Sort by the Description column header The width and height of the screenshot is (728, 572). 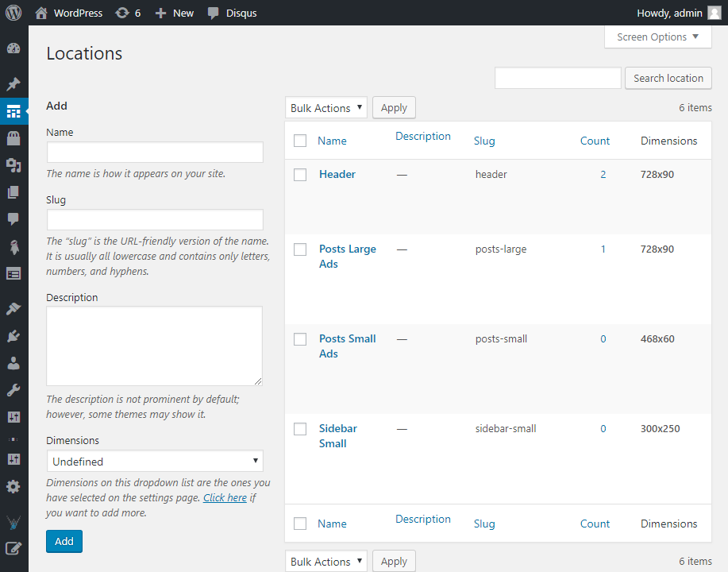[423, 136]
